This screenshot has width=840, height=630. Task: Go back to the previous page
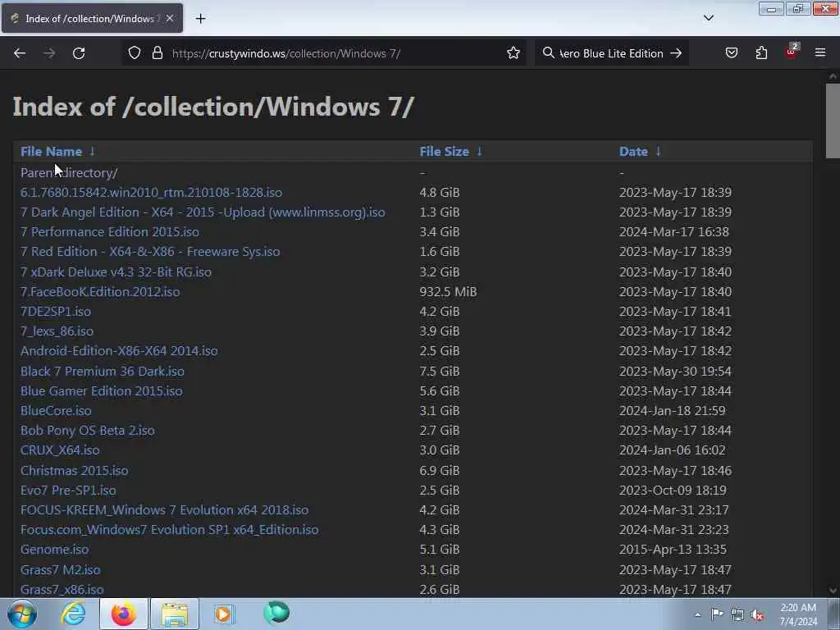coord(20,53)
